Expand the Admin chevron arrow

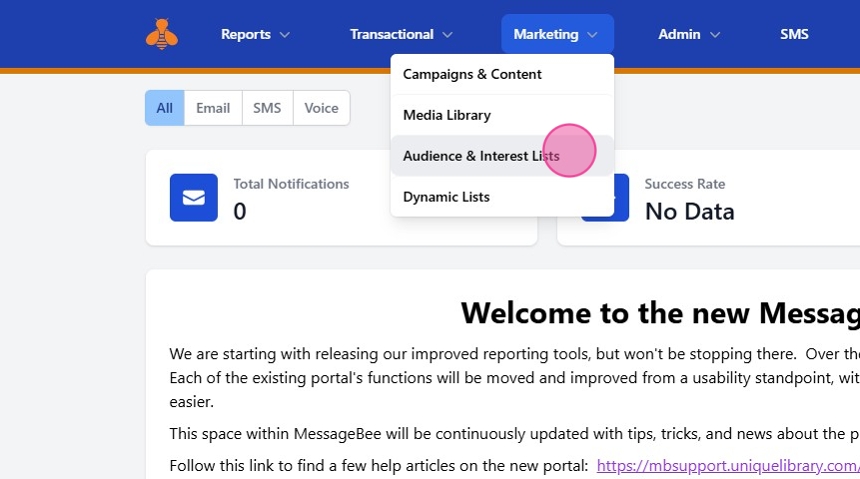715,35
